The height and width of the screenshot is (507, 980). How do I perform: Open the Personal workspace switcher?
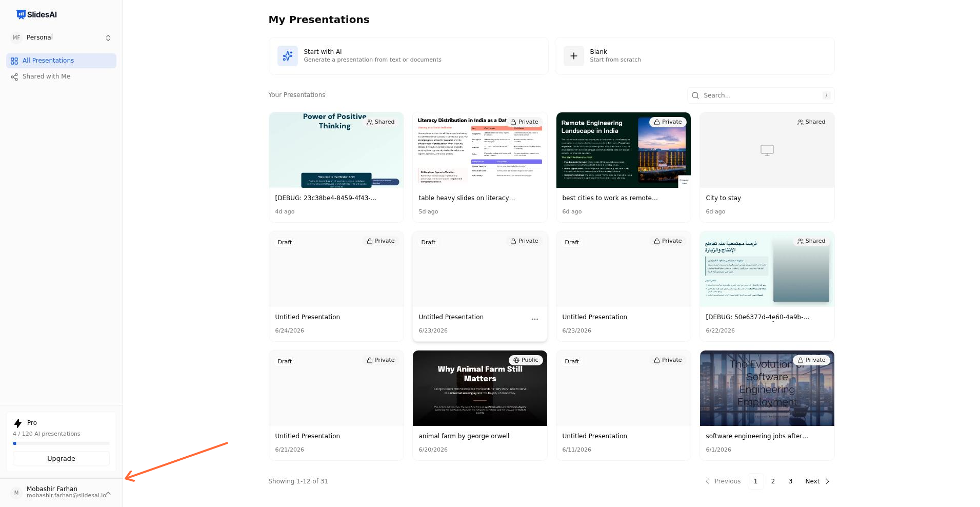pos(61,37)
